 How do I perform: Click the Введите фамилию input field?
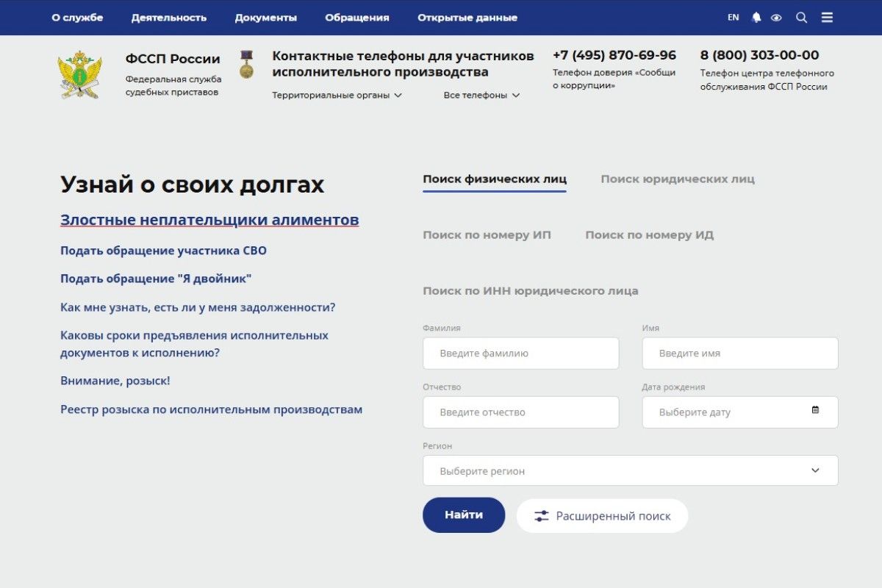click(x=520, y=353)
